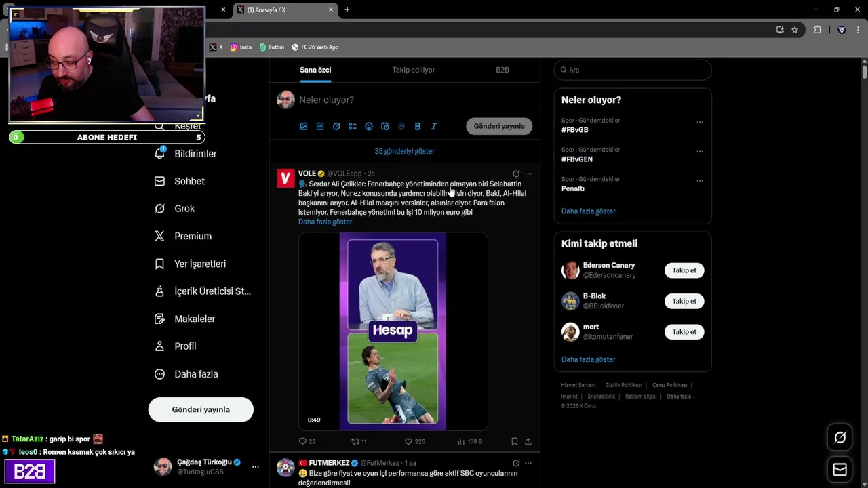The height and width of the screenshot is (488, 868).
Task: Switch to Takip ediliyor tab
Action: pos(414,70)
